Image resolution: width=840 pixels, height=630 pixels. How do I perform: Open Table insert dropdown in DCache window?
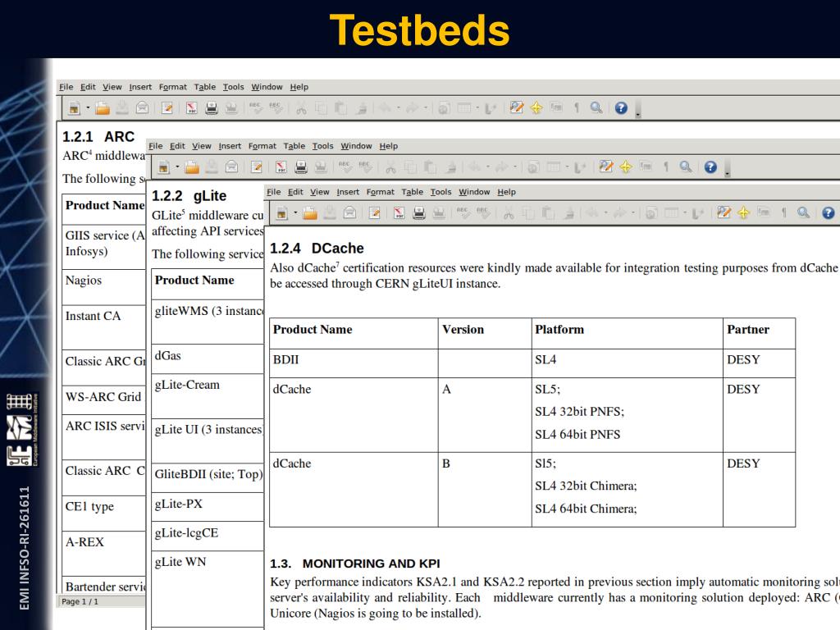tap(685, 213)
